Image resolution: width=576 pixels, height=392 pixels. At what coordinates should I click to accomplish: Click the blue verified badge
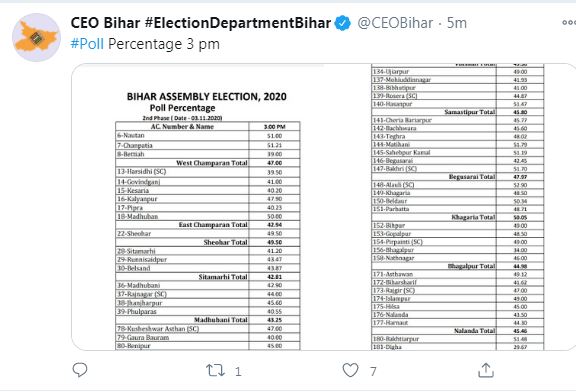[343, 23]
